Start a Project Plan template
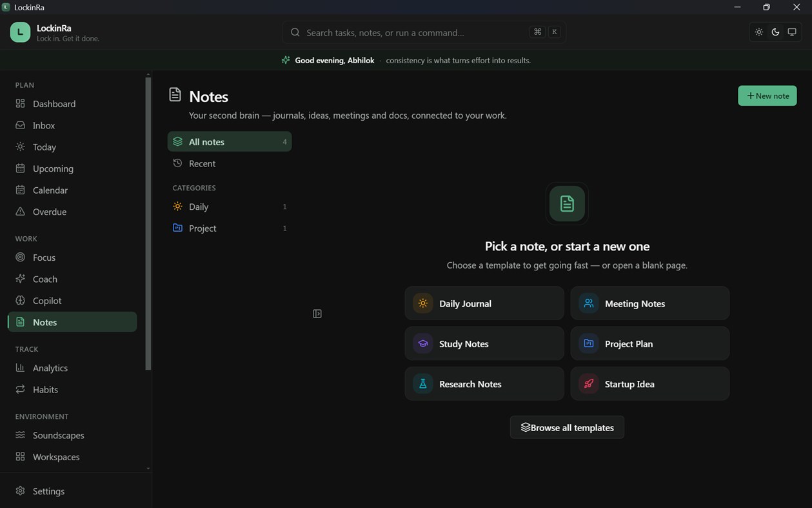 650,344
